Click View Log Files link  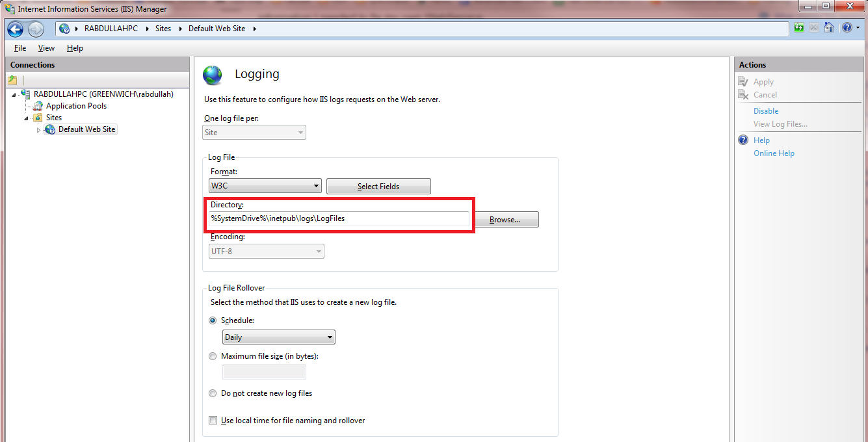pos(780,124)
